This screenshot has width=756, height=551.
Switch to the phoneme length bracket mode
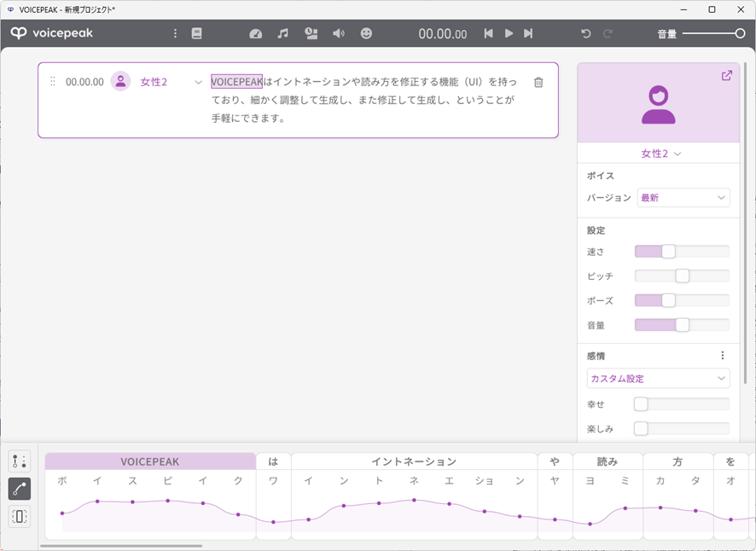click(x=20, y=516)
